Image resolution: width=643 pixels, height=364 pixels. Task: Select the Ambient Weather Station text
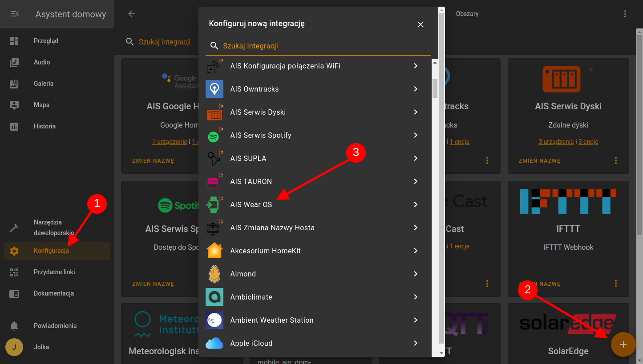click(272, 320)
